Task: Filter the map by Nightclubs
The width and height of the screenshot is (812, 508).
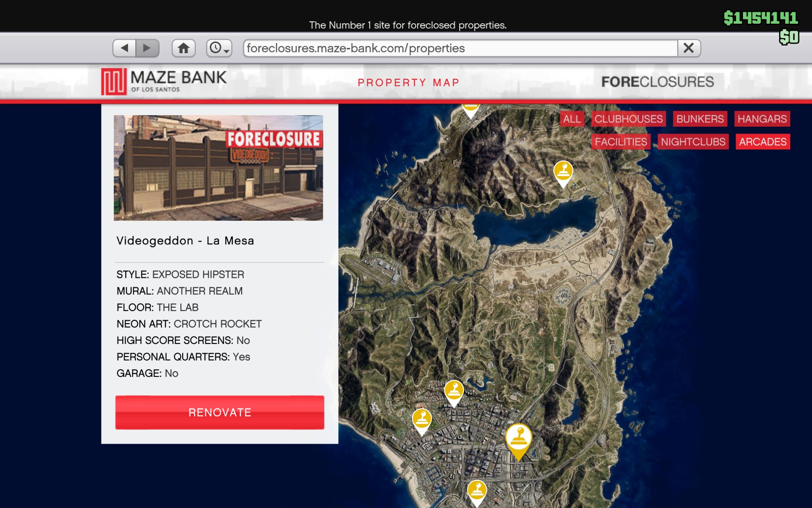Action: tap(693, 142)
